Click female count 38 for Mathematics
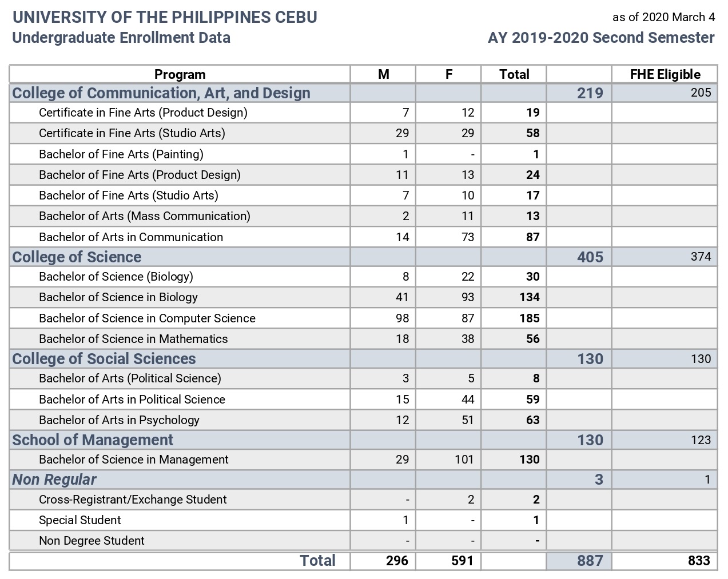The image size is (728, 579). [468, 339]
